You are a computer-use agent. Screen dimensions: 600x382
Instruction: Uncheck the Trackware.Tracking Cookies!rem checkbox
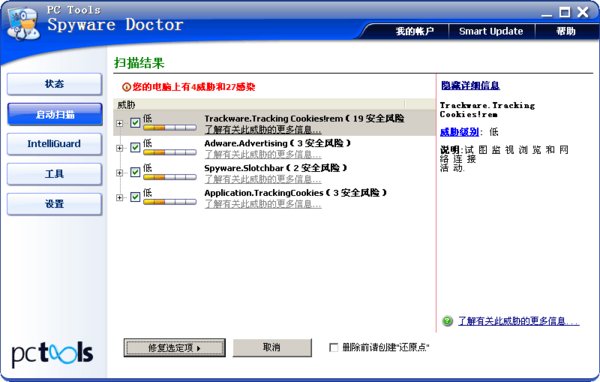pos(135,123)
